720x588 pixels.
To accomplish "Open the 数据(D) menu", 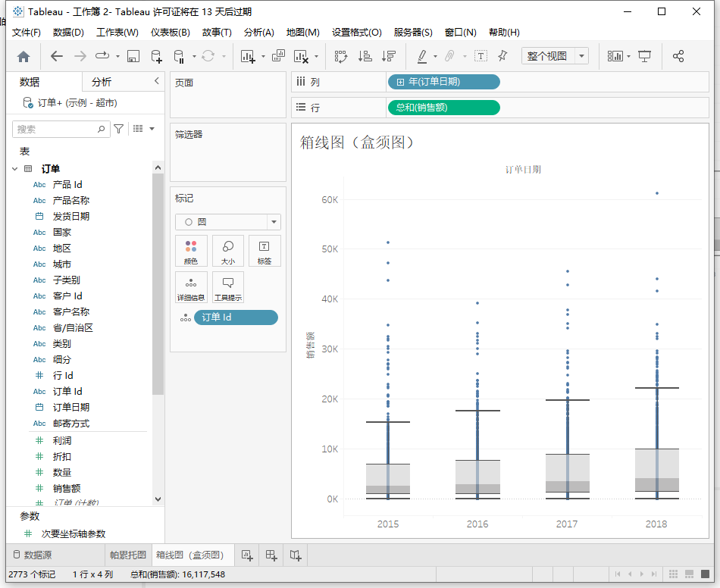I will pyautogui.click(x=68, y=32).
